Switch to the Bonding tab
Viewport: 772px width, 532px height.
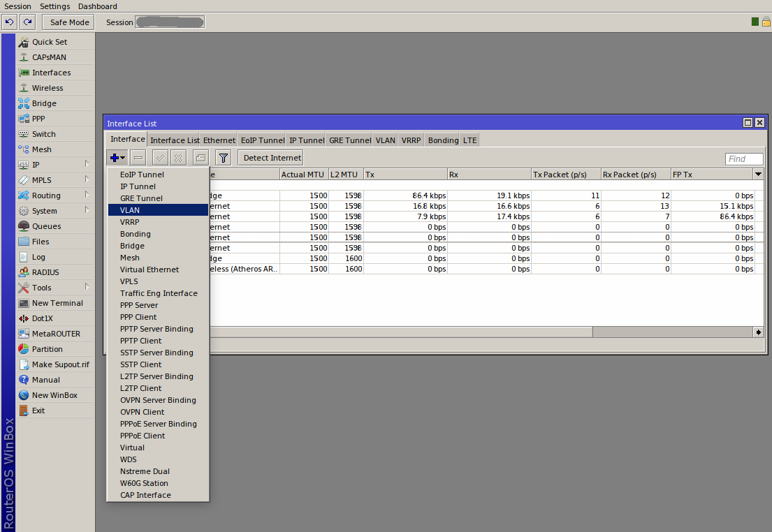coord(443,140)
